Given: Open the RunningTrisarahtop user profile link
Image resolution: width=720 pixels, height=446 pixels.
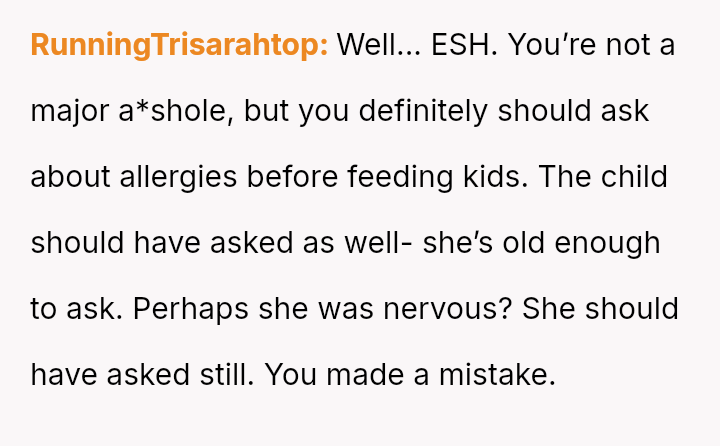Looking at the screenshot, I should click(179, 45).
